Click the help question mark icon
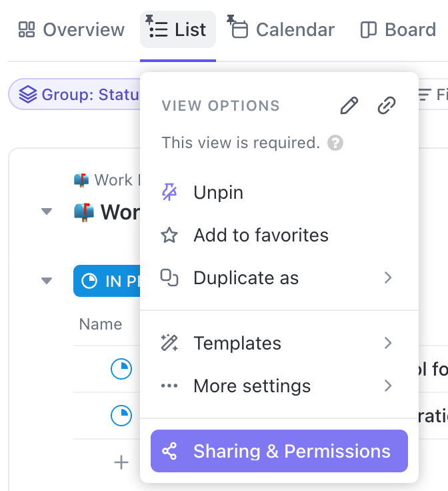448x491 pixels. pyautogui.click(x=336, y=143)
